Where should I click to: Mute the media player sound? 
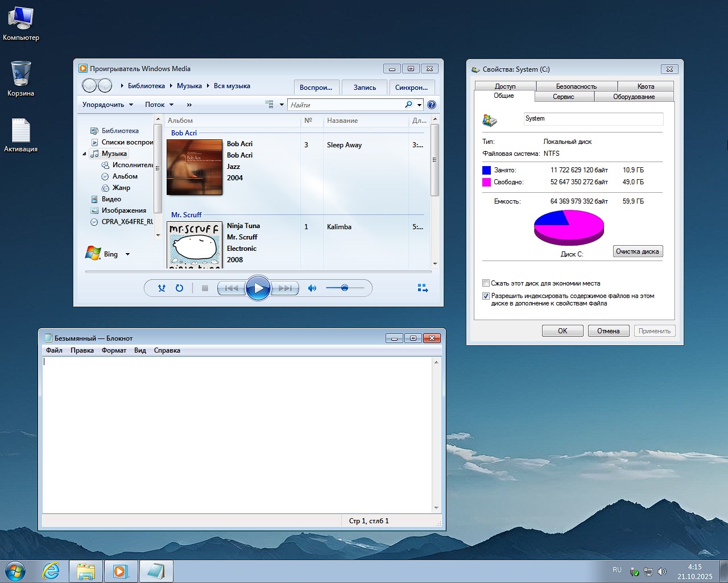click(312, 288)
